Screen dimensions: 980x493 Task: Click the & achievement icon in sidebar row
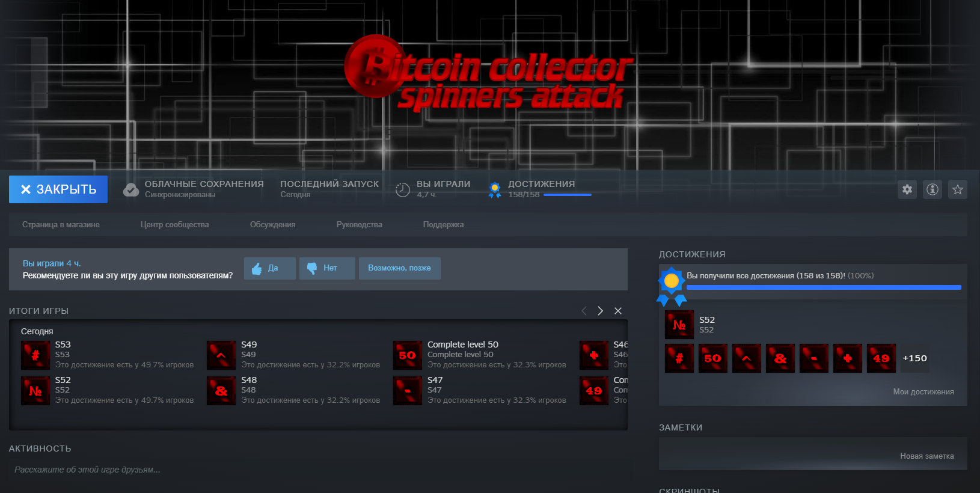point(780,358)
